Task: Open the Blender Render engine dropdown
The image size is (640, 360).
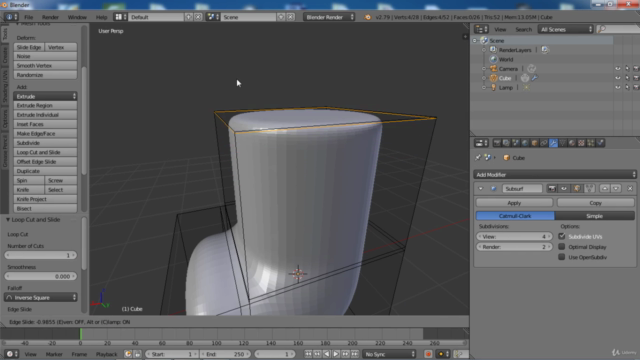Action: point(329,17)
